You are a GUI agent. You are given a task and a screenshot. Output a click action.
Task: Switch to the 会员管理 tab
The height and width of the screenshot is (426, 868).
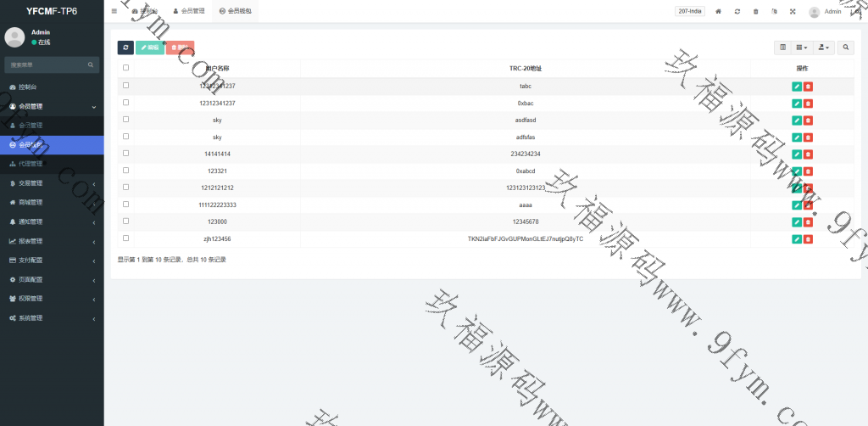pyautogui.click(x=187, y=12)
